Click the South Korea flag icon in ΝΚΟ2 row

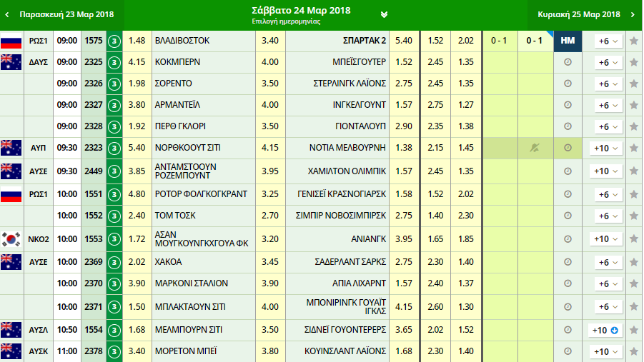pos(11,239)
